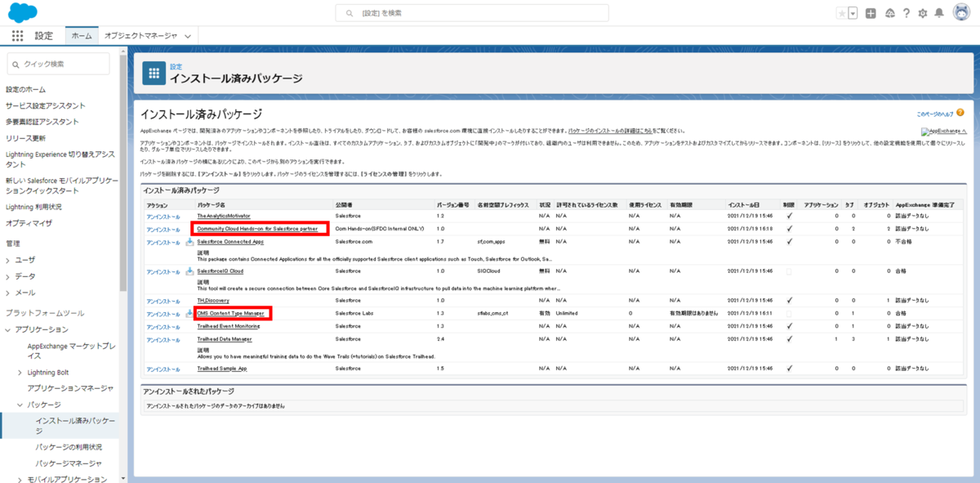Click アンインストール for TheAnalyticsMotivator

pyautogui.click(x=163, y=216)
